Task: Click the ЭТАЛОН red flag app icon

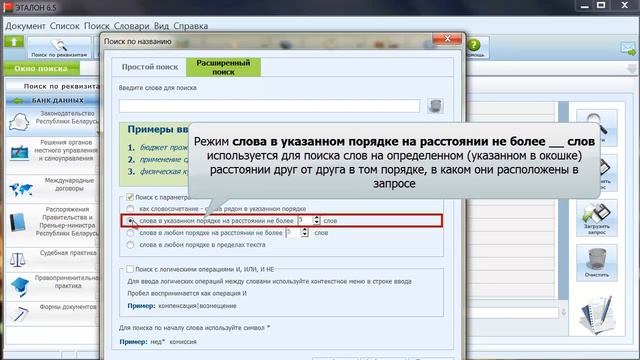Action: tap(8, 7)
